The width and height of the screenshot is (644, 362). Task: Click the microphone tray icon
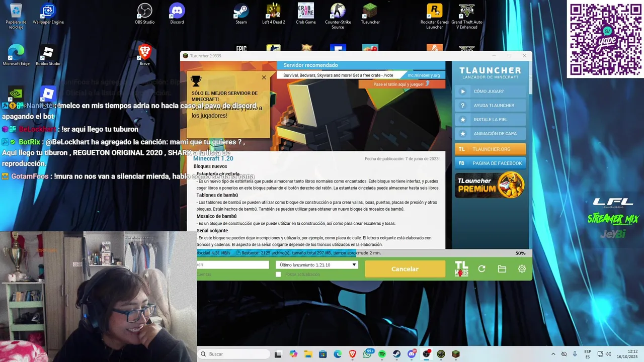(575, 354)
